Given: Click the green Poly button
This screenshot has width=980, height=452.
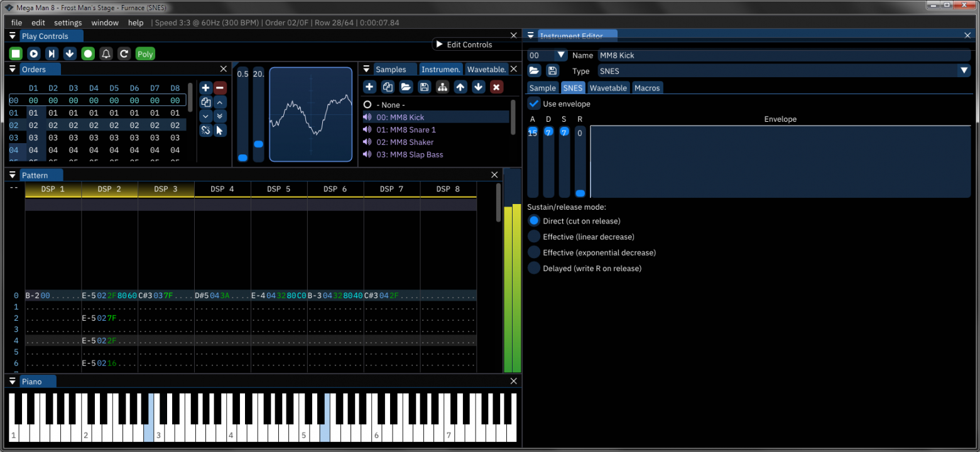Looking at the screenshot, I should coord(145,54).
